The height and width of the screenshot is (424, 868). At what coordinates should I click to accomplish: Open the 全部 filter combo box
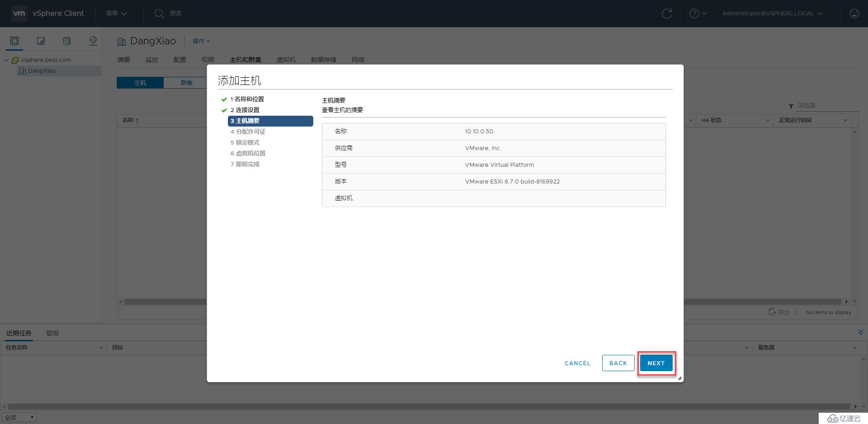19,418
